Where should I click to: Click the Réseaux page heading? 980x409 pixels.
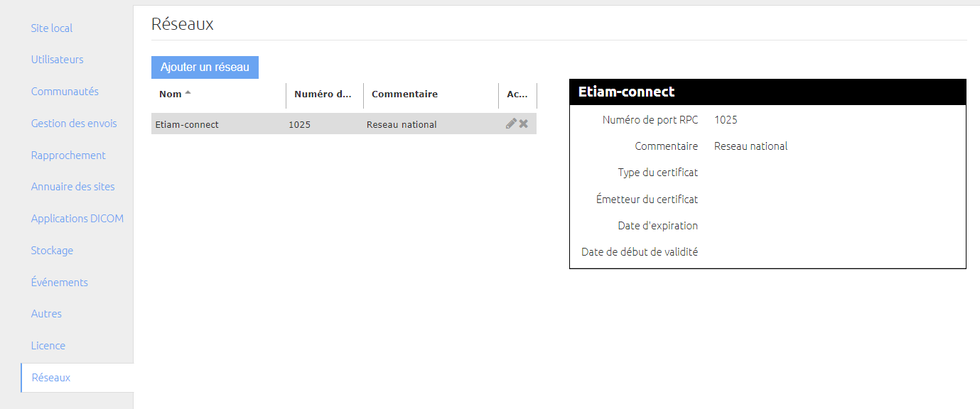(x=183, y=24)
